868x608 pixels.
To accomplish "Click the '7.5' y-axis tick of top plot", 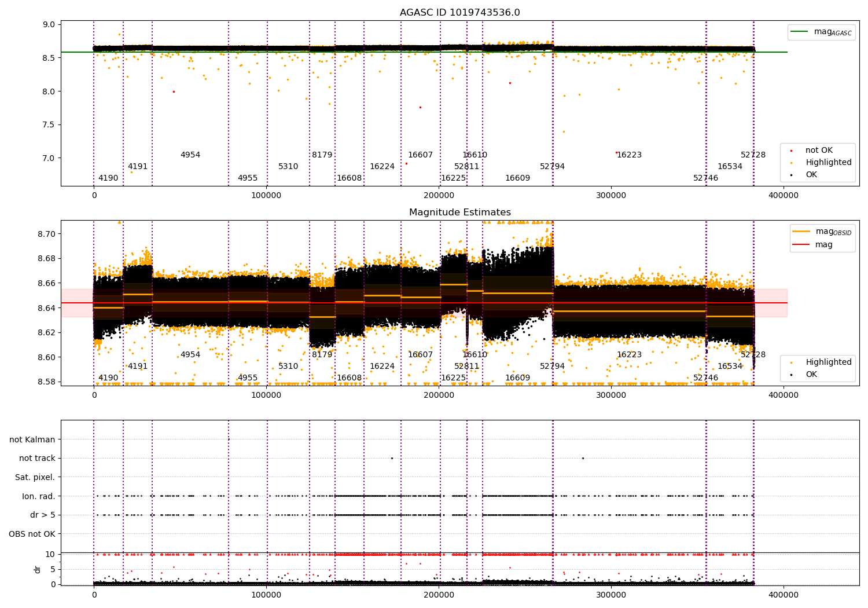I will point(49,124).
